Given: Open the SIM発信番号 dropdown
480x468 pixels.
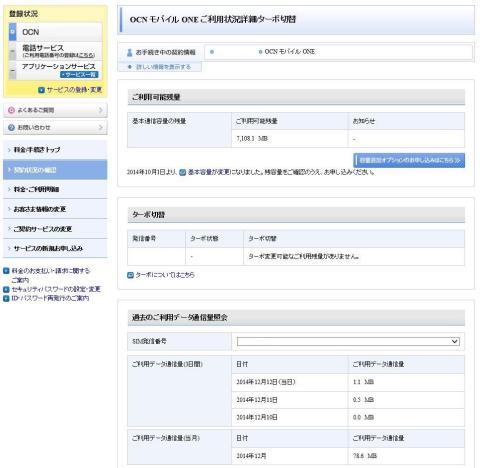Looking at the screenshot, I should [348, 341].
